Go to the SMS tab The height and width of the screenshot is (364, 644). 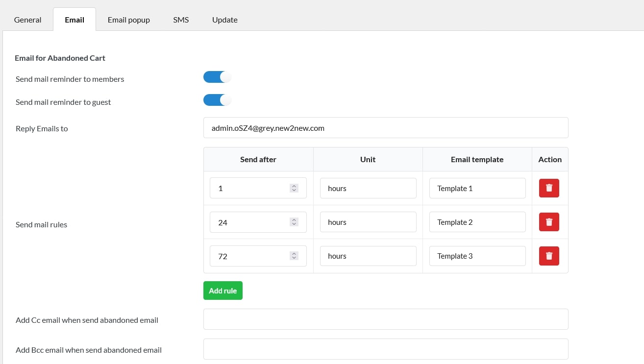tap(181, 20)
